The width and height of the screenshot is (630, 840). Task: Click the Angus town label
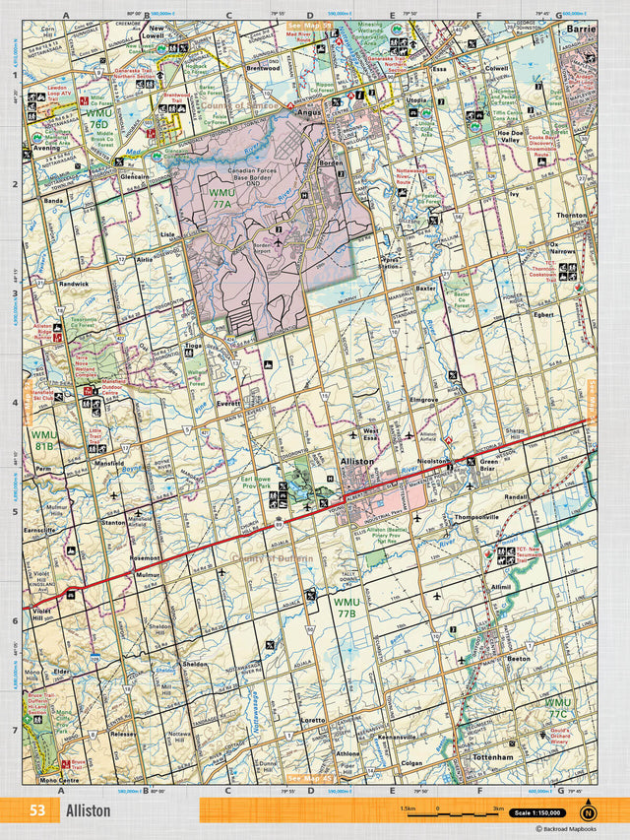[309, 113]
